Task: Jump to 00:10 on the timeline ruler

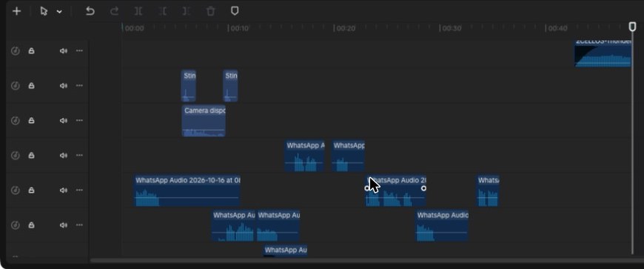Action: pyautogui.click(x=239, y=28)
